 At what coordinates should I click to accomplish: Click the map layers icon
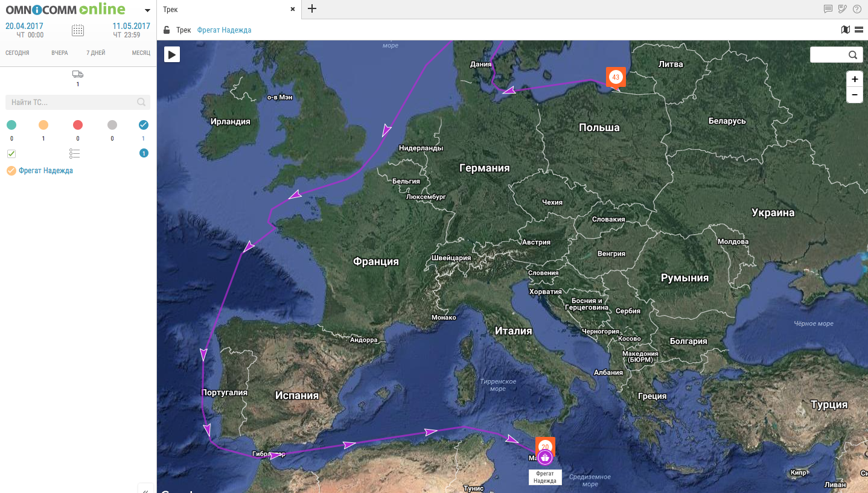845,30
